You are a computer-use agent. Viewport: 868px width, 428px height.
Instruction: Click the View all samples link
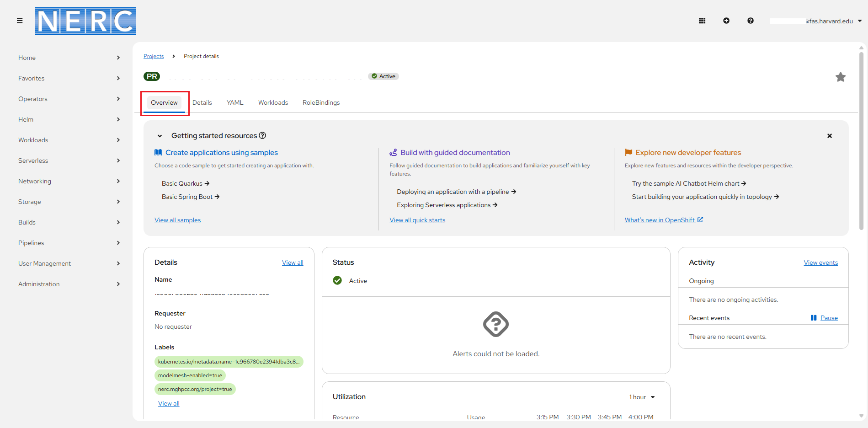tap(177, 220)
